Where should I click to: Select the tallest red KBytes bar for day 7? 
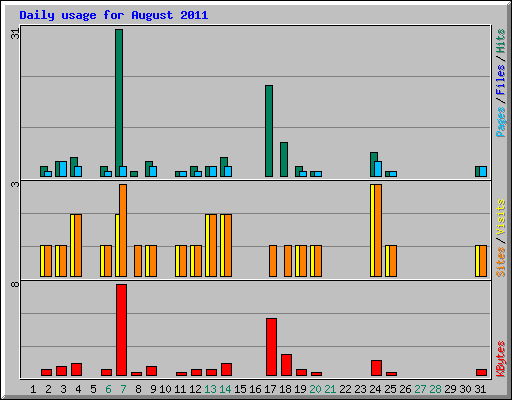122,330
